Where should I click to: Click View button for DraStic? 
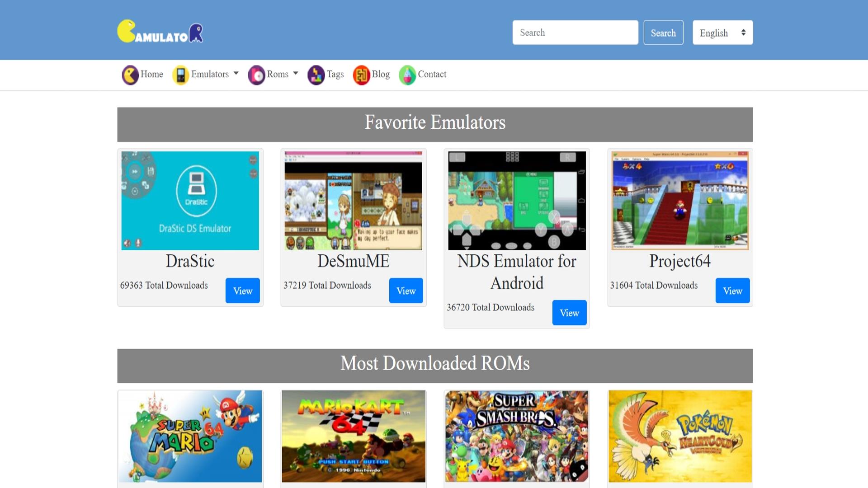243,290
